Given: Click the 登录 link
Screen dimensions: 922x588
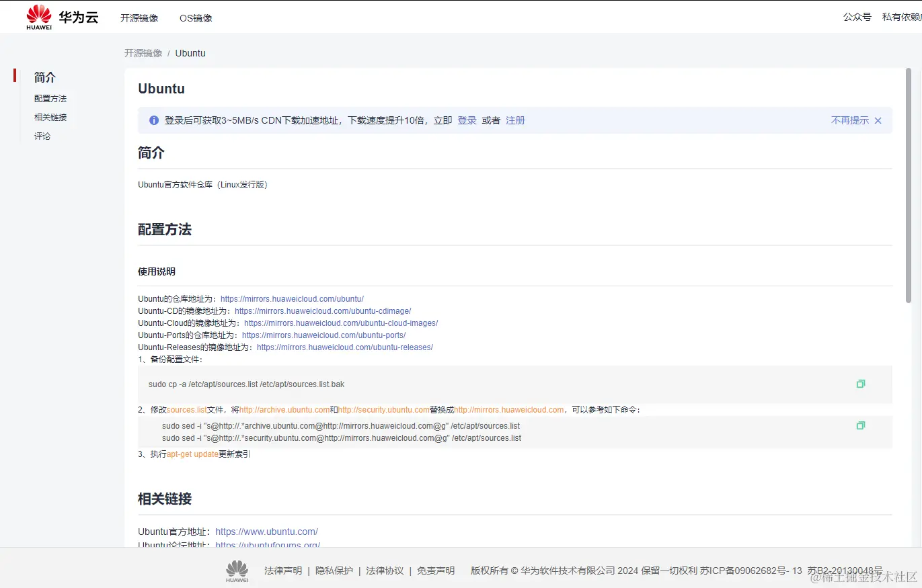Looking at the screenshot, I should click(x=467, y=120).
